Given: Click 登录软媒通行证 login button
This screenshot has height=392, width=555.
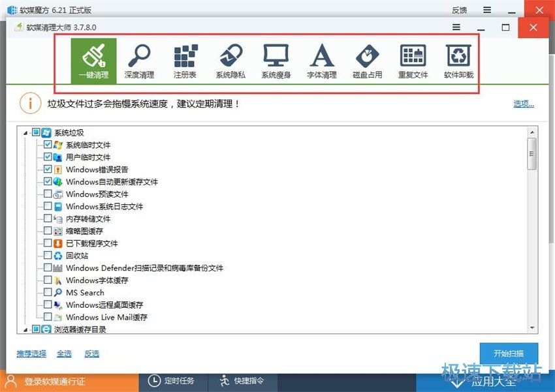Looking at the screenshot, I should [69, 382].
